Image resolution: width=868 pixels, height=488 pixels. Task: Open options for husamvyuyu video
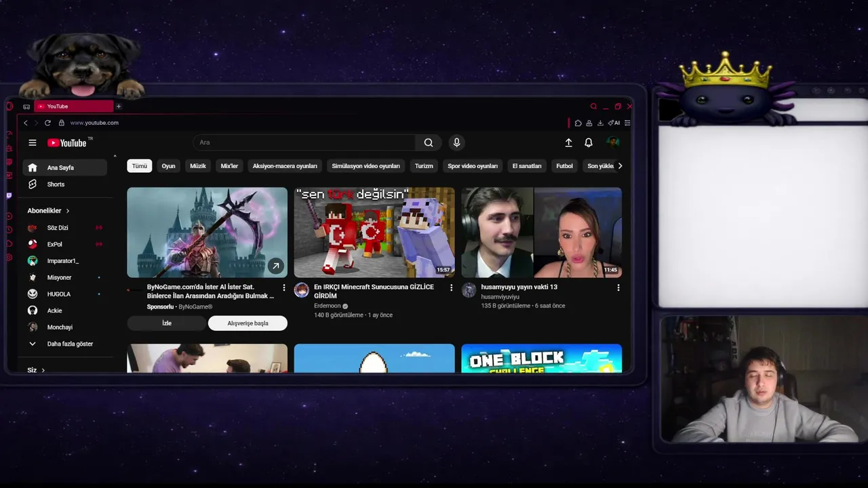point(618,287)
